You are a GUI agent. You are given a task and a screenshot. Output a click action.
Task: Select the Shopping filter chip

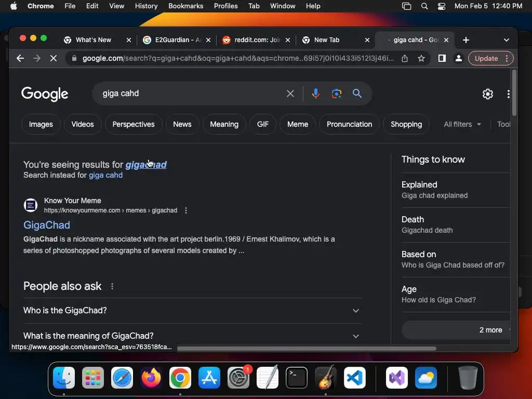tap(406, 125)
